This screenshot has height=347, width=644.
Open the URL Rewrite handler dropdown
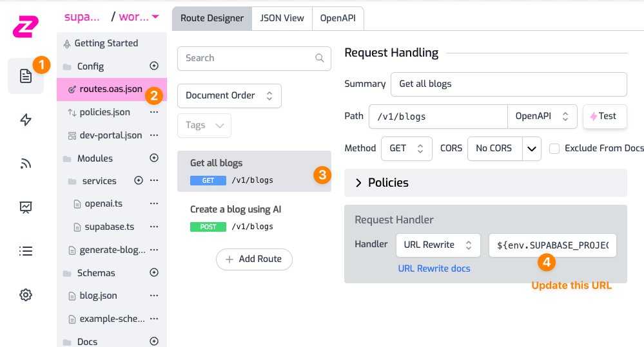438,245
